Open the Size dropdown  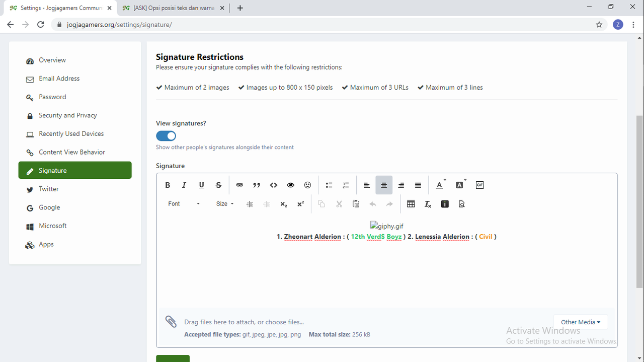point(225,204)
